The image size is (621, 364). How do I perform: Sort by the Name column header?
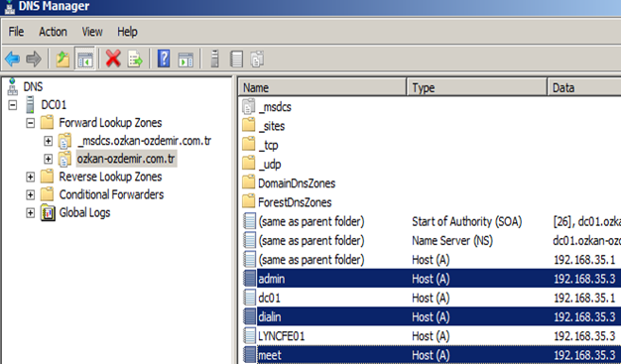tap(322, 87)
